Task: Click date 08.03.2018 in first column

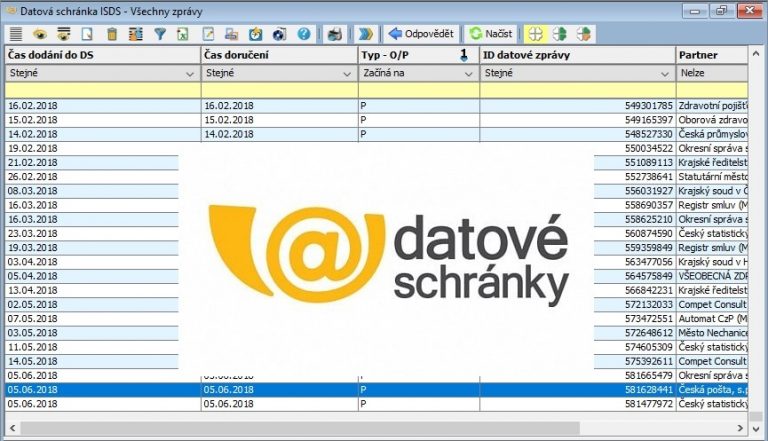Action: pos(32,191)
